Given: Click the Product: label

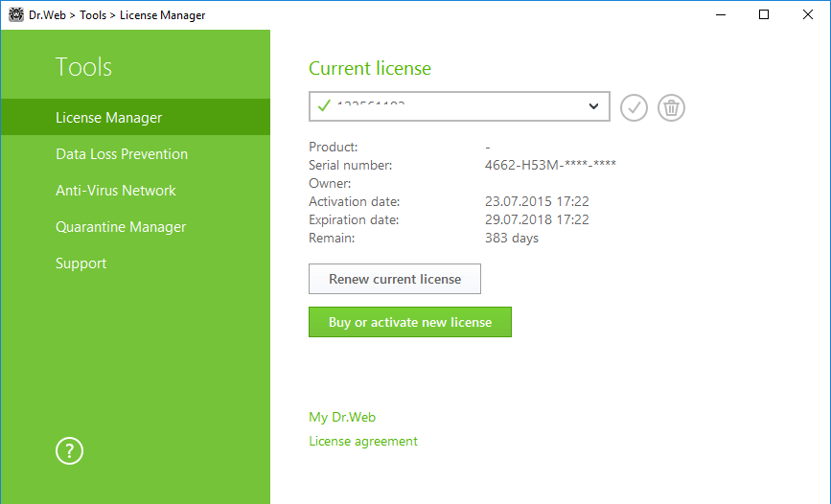Looking at the screenshot, I should point(334,147).
